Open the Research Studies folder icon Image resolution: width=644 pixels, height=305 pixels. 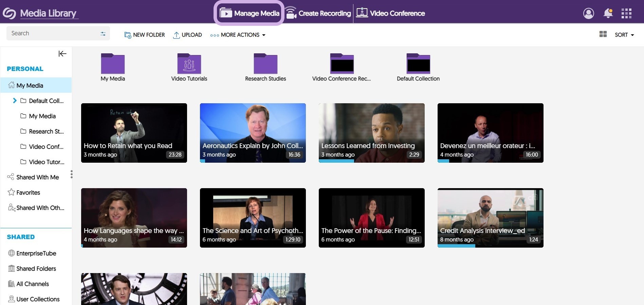(265, 64)
